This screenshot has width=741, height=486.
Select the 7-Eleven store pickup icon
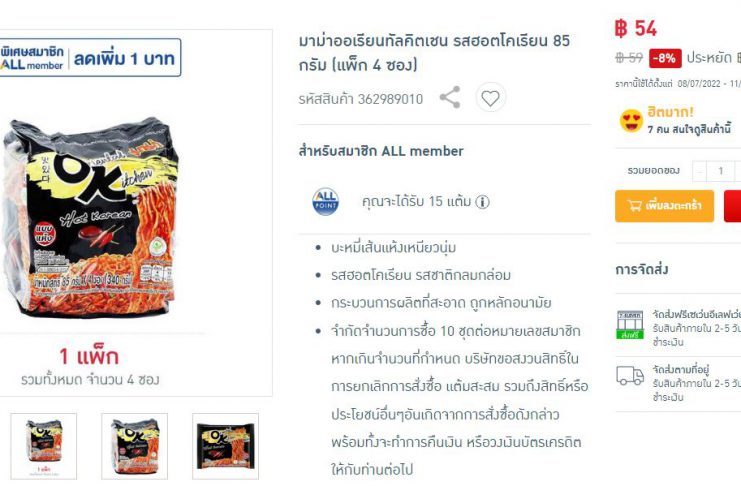[630, 325]
